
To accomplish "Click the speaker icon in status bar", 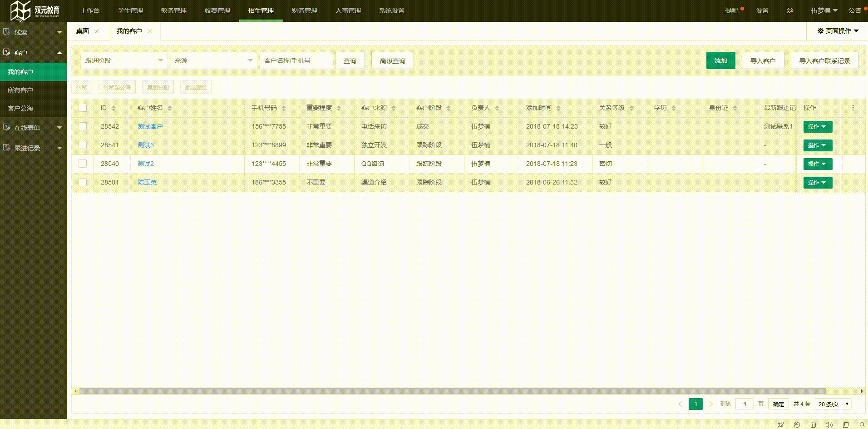I will 829,424.
